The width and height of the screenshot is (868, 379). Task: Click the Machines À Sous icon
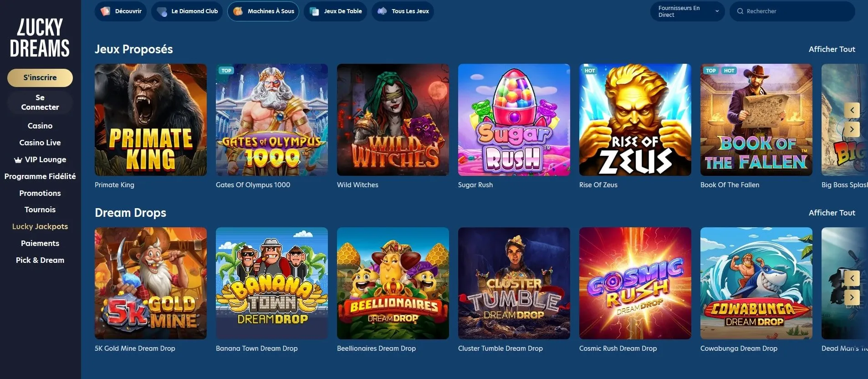coord(238,11)
